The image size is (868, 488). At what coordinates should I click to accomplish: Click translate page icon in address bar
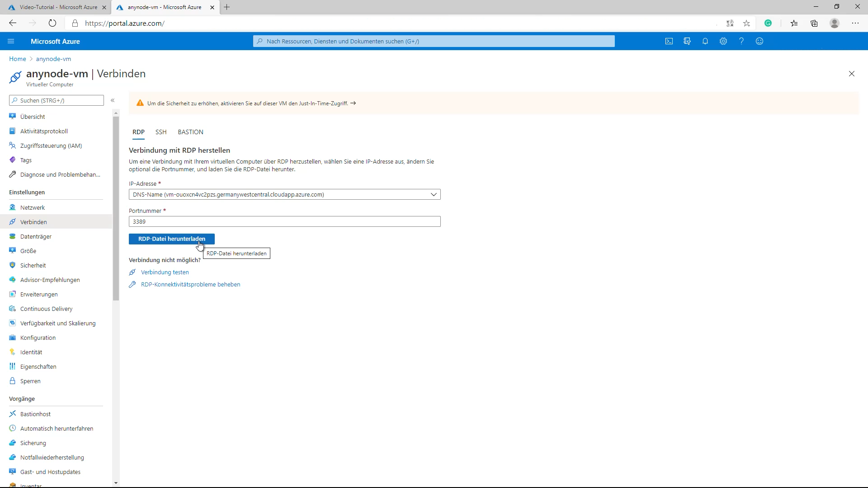[x=730, y=23]
